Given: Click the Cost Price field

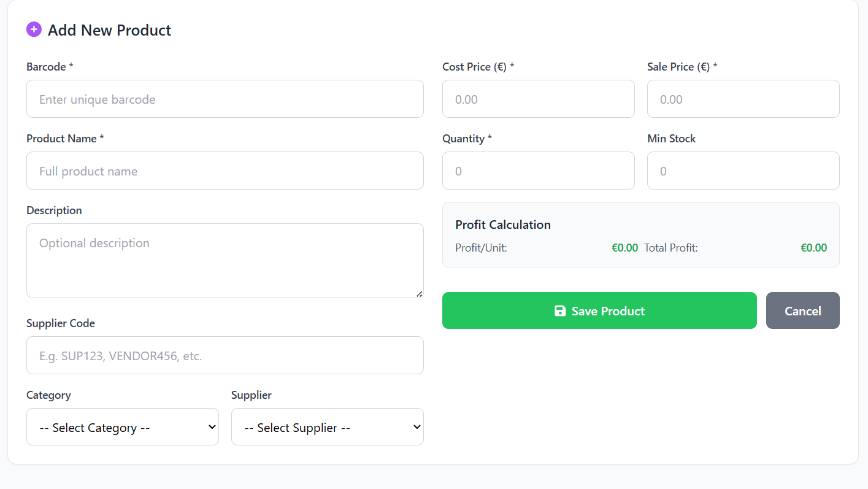Looking at the screenshot, I should click(538, 99).
